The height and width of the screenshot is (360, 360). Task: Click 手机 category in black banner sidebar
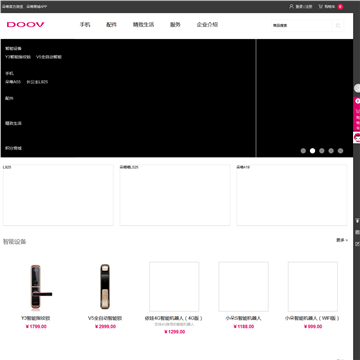tap(9, 73)
